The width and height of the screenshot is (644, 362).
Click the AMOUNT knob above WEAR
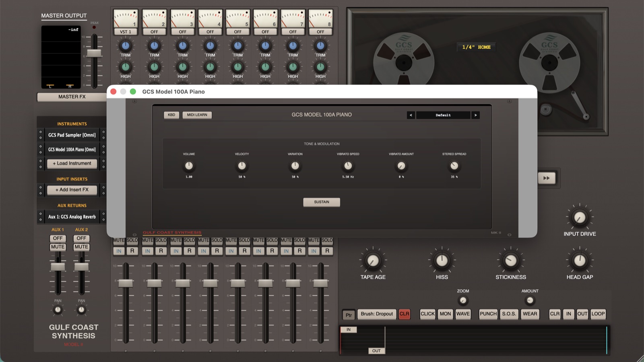530,300
